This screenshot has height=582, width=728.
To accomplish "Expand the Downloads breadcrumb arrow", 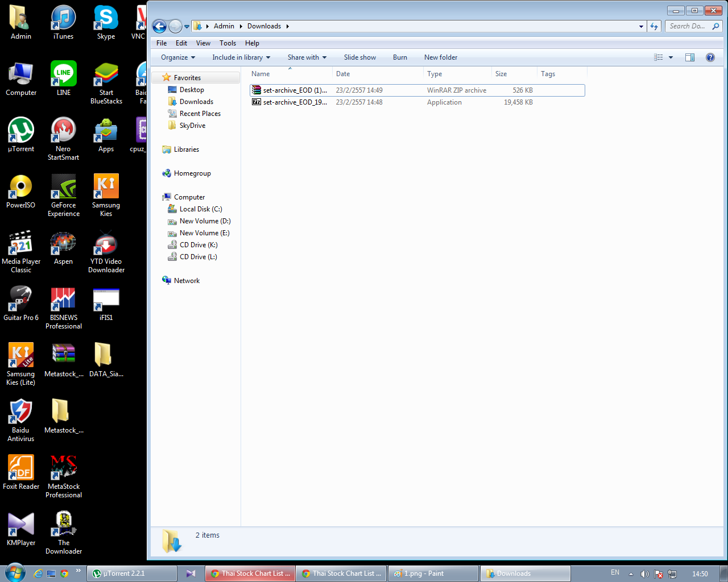I will [x=288, y=26].
